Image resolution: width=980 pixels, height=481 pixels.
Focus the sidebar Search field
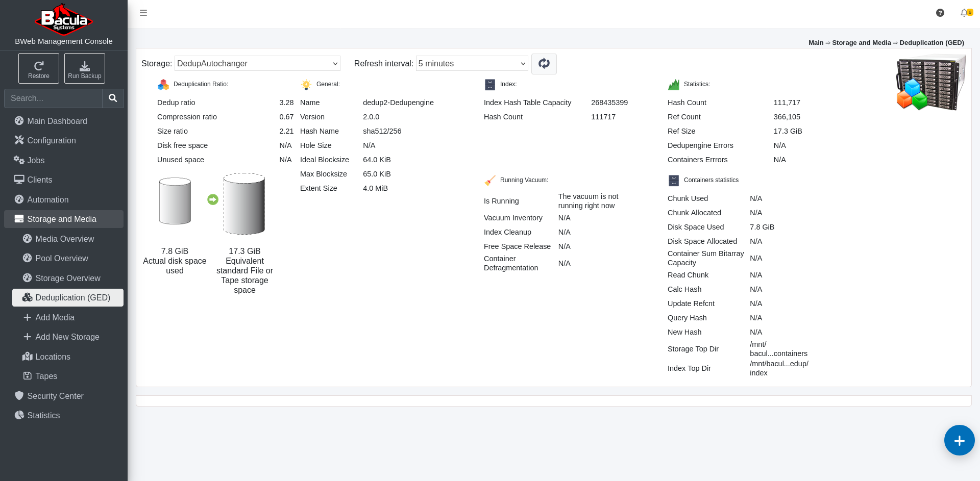[53, 98]
